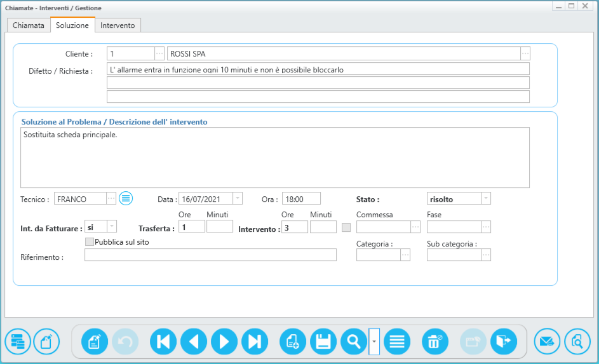Open the Commessa lookup ellipsis button

click(415, 227)
